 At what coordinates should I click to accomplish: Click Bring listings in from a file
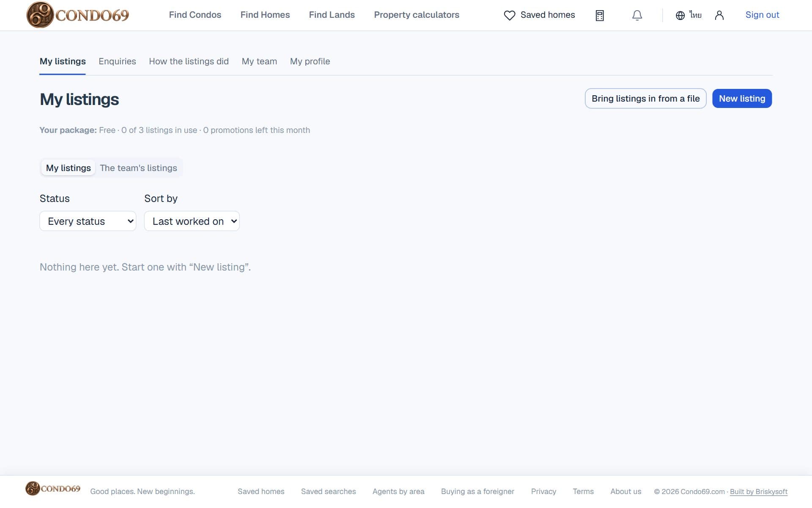pos(645,99)
